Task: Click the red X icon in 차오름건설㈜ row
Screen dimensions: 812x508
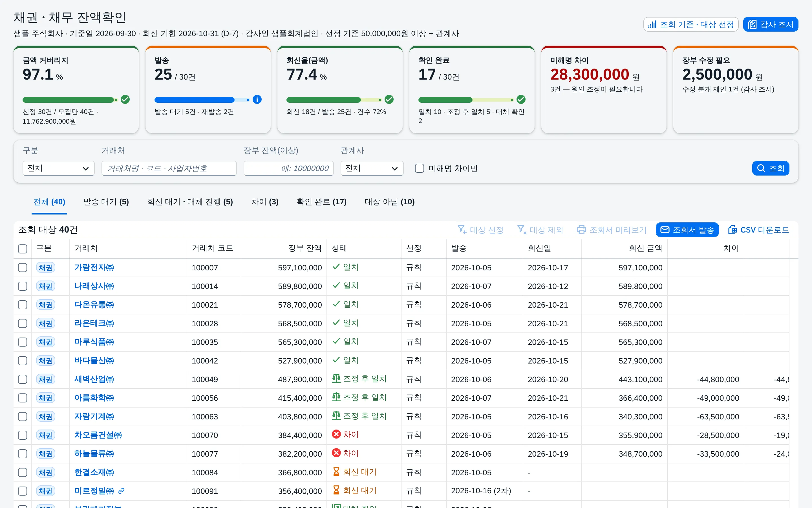Action: point(336,434)
